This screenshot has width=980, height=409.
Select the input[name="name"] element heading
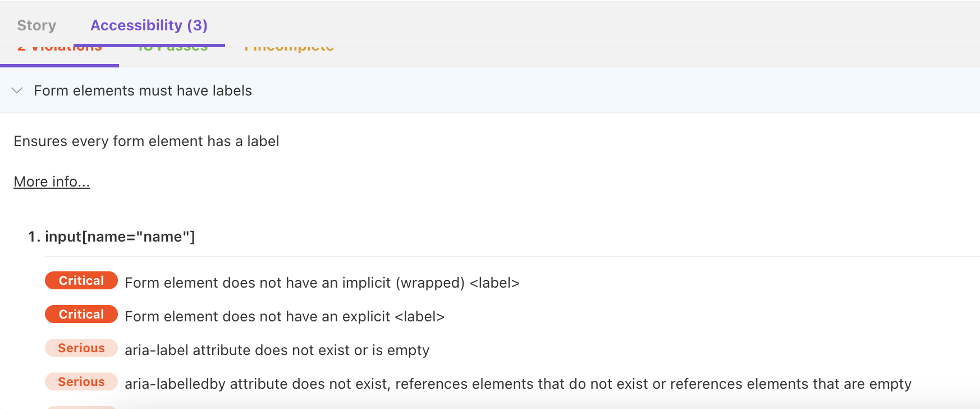click(120, 237)
